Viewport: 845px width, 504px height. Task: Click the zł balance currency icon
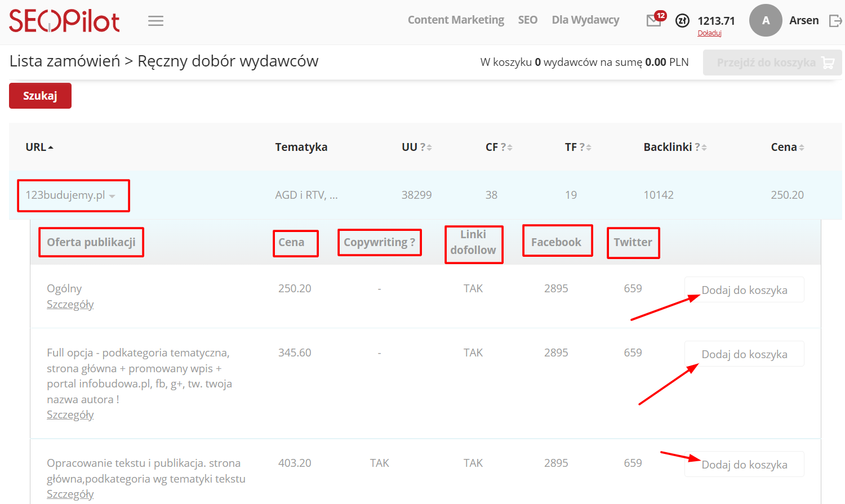682,21
